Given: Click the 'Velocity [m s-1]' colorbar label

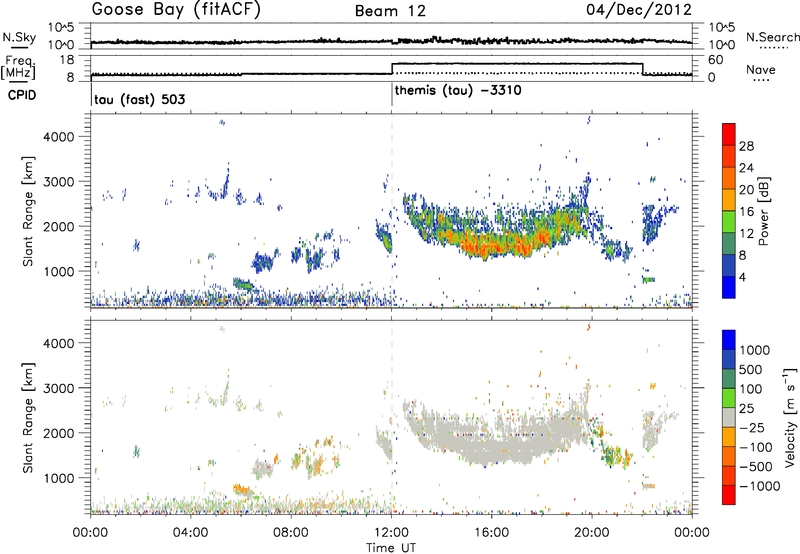Looking at the screenshot, I should tap(790, 418).
